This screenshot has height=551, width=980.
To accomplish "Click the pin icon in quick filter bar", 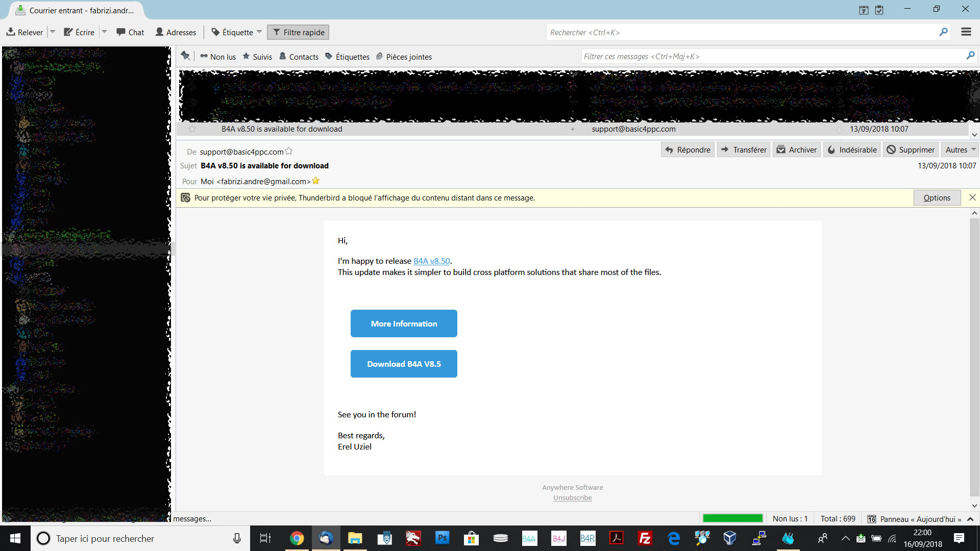I will pos(185,56).
